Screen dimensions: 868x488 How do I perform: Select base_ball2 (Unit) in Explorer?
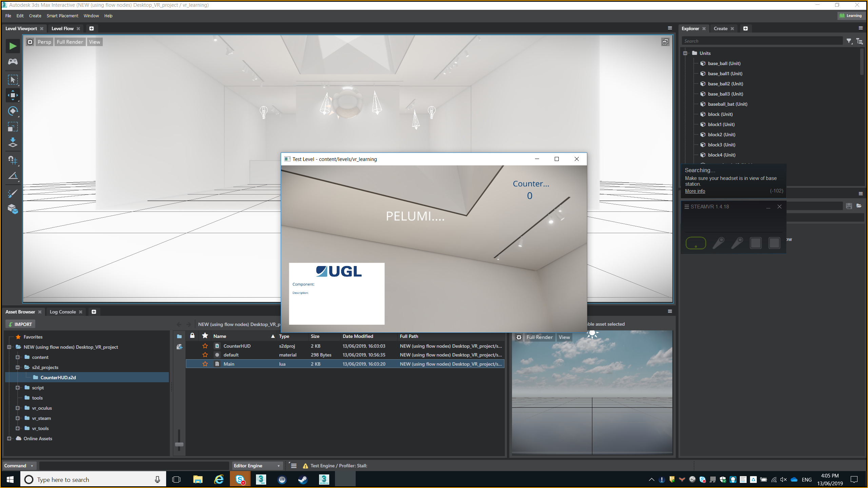725,84
